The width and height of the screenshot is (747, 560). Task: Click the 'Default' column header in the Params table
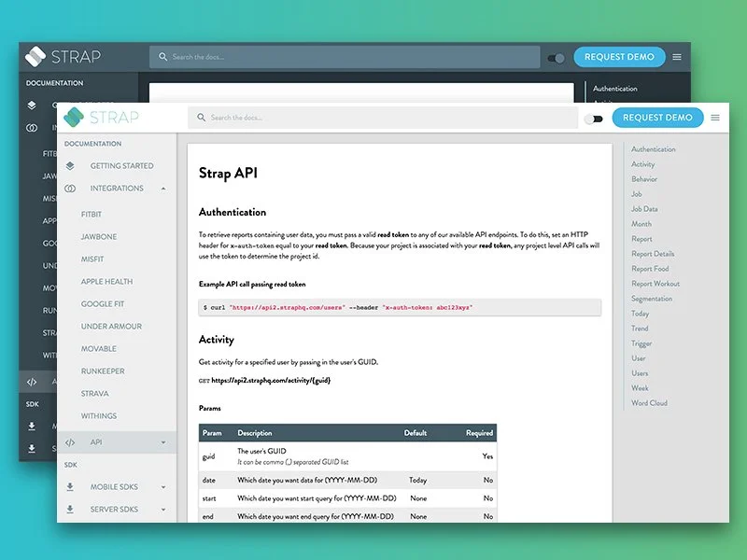click(415, 433)
